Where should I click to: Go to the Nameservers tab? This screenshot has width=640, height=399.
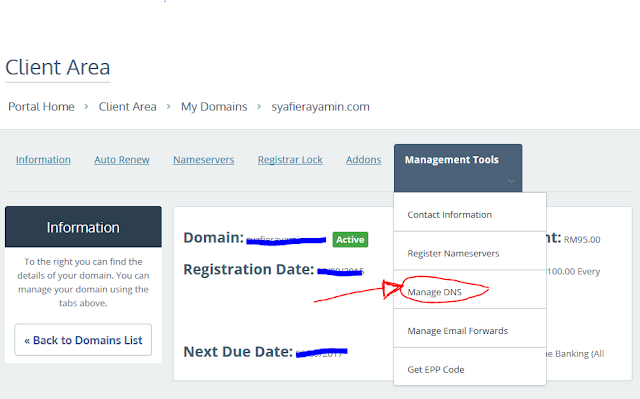[203, 160]
